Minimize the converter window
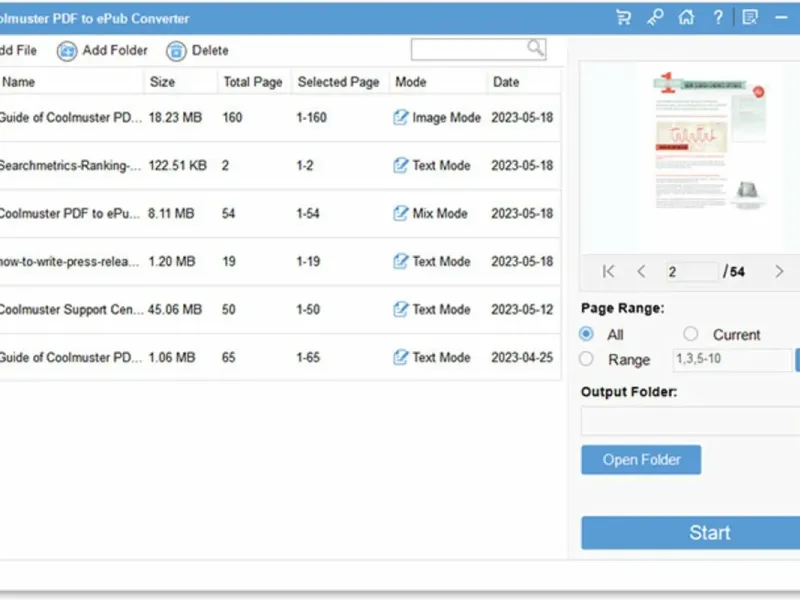Viewport: 800px width, 600px height. click(781, 18)
